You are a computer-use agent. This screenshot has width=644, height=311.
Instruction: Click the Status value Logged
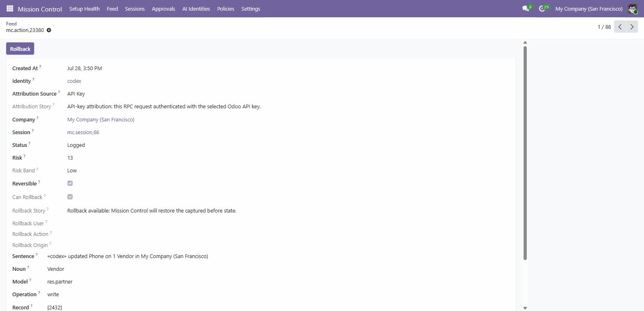pyautogui.click(x=76, y=145)
